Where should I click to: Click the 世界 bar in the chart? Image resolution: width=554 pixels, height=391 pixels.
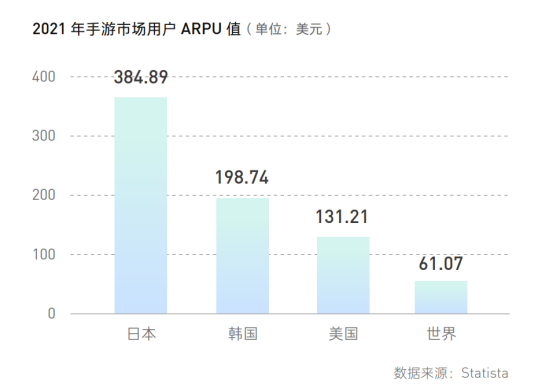pyautogui.click(x=441, y=297)
